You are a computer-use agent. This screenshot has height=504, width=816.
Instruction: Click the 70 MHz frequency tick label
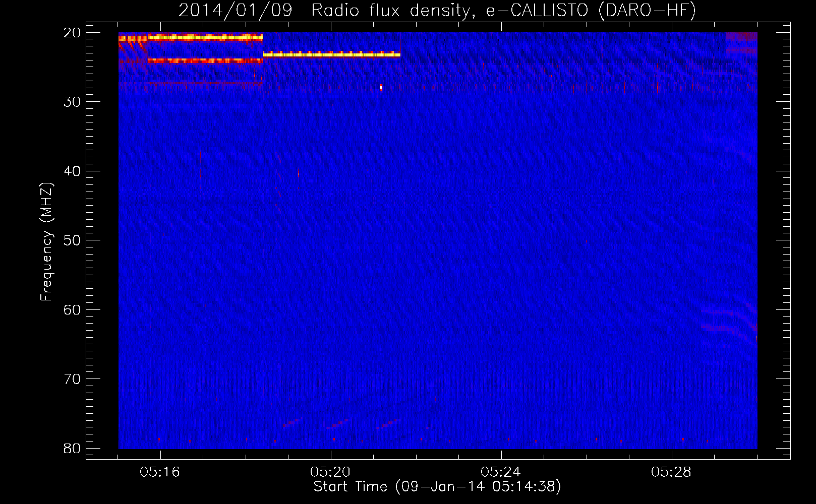pyautogui.click(x=73, y=379)
